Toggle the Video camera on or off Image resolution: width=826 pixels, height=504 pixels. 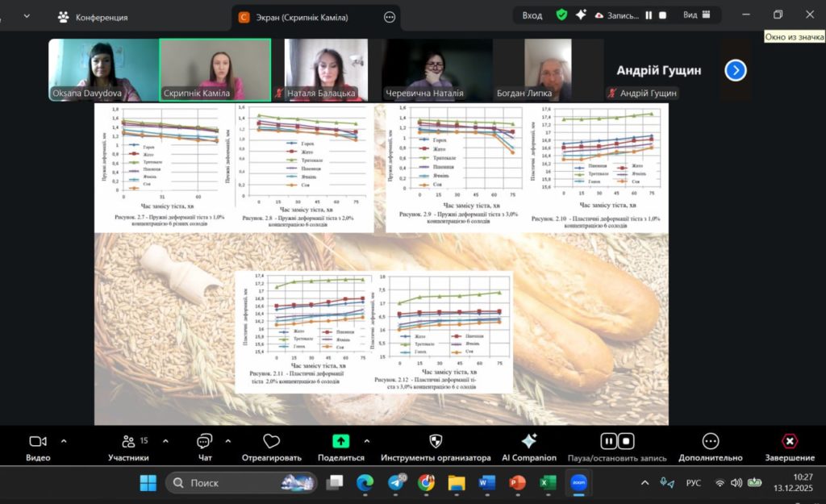click(38, 442)
